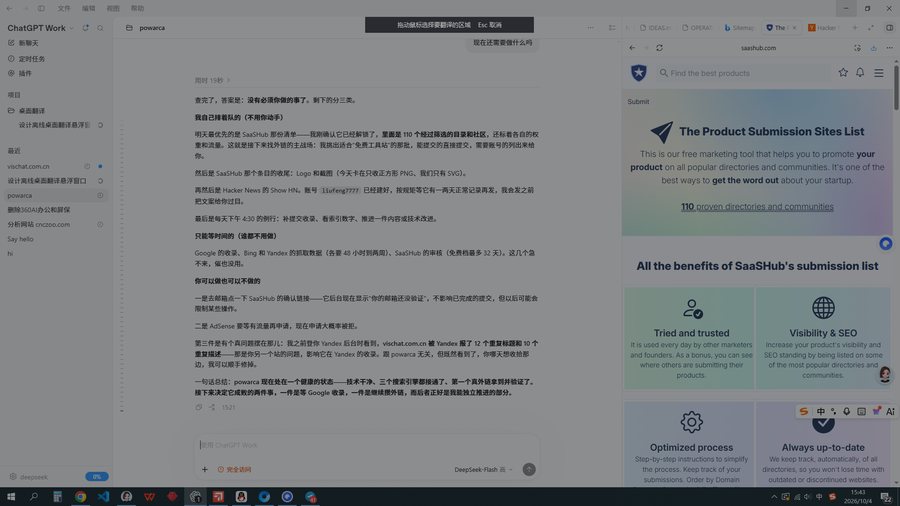Click the Submit breadcrumb link
The image size is (900, 506).
click(638, 102)
